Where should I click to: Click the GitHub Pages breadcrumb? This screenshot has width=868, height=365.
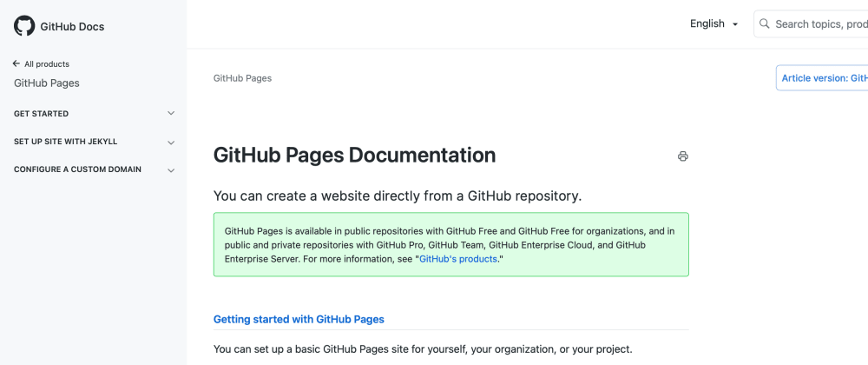pyautogui.click(x=242, y=78)
